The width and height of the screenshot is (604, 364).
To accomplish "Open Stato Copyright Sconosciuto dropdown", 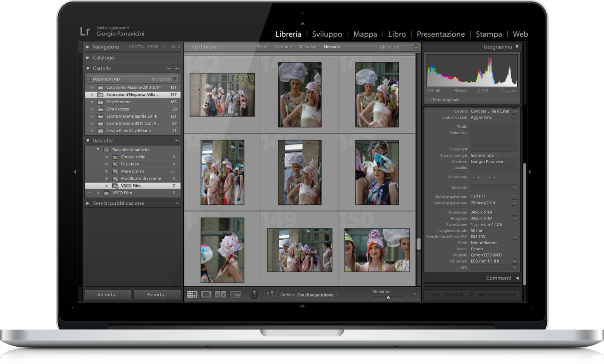I will point(484,155).
